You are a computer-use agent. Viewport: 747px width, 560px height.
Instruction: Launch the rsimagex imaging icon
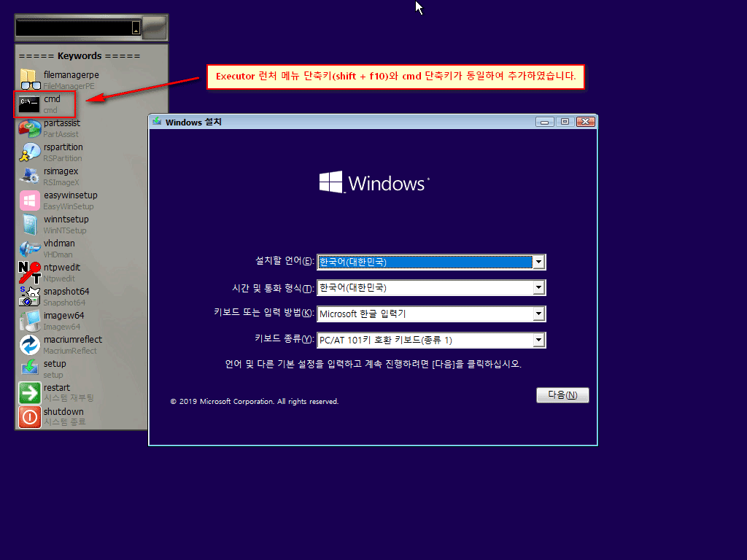pos(29,176)
